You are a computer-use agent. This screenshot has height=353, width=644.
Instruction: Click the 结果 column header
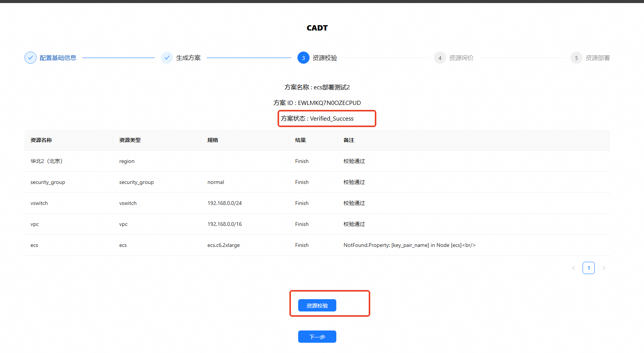point(300,140)
